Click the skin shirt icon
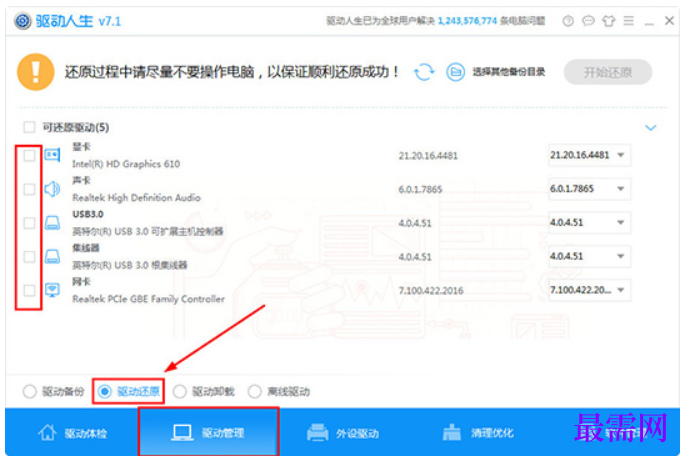 (x=608, y=21)
